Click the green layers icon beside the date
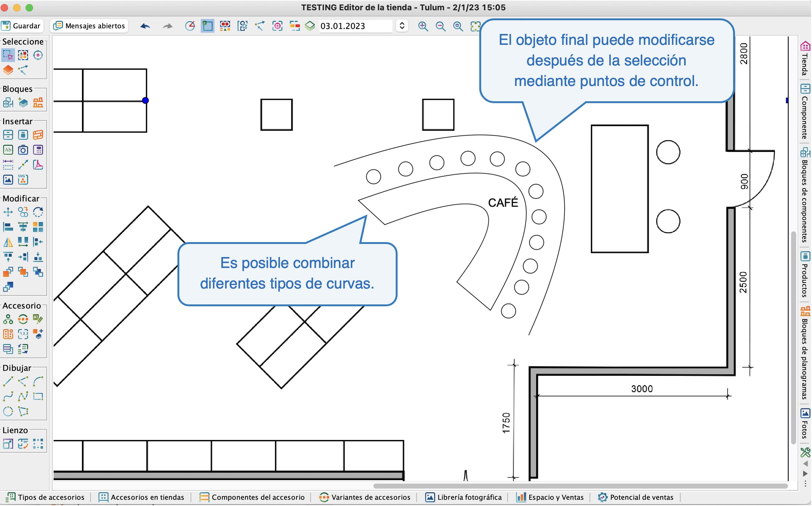The width and height of the screenshot is (812, 506). click(310, 26)
